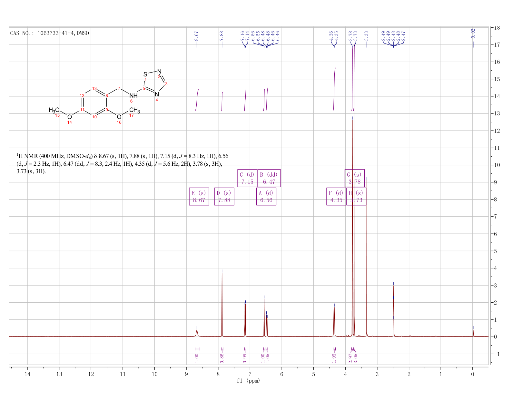This screenshot has height=411, width=532.
Task: Click the C (d) 7.15 multiplet box
Action: click(247, 178)
